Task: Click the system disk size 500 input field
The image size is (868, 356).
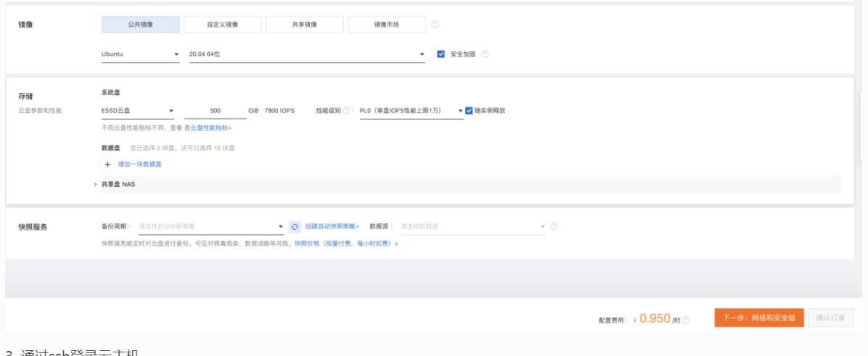Action: (215, 111)
